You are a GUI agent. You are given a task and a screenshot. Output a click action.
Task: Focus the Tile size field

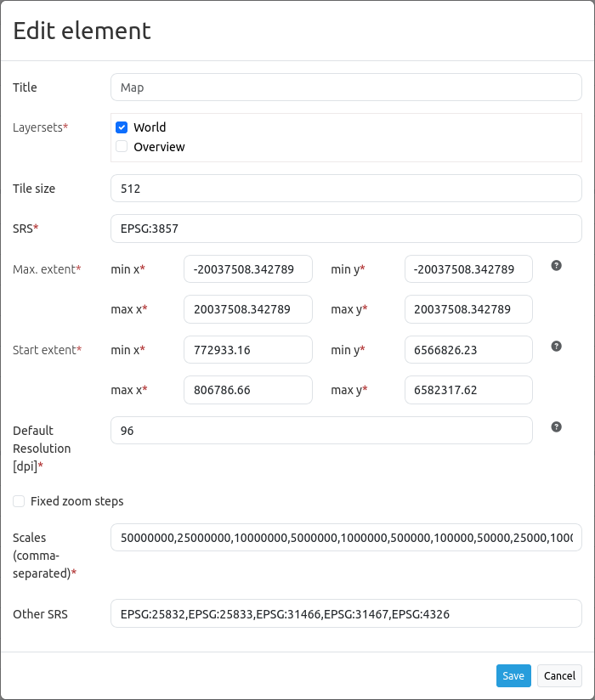click(346, 189)
